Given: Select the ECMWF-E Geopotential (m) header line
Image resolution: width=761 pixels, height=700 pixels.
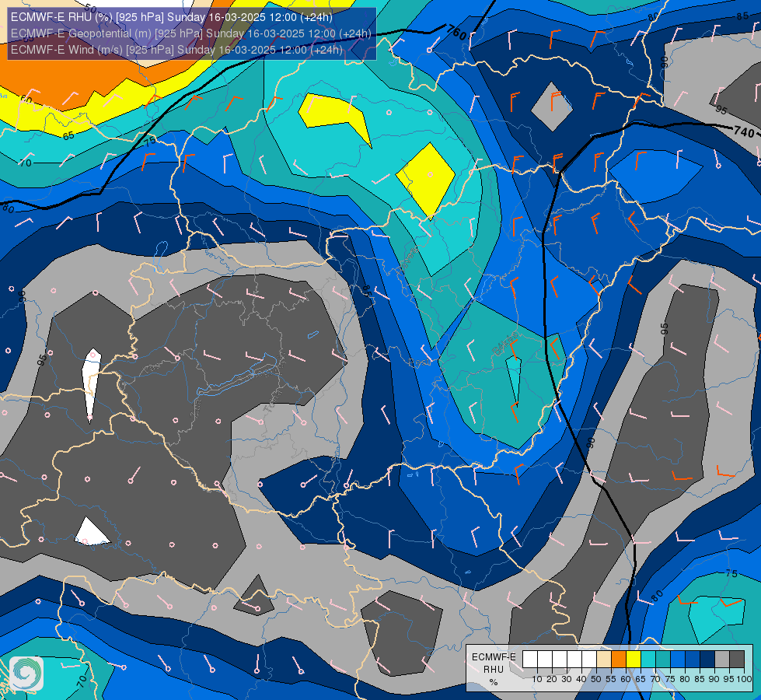Looking at the screenshot, I should (190, 33).
